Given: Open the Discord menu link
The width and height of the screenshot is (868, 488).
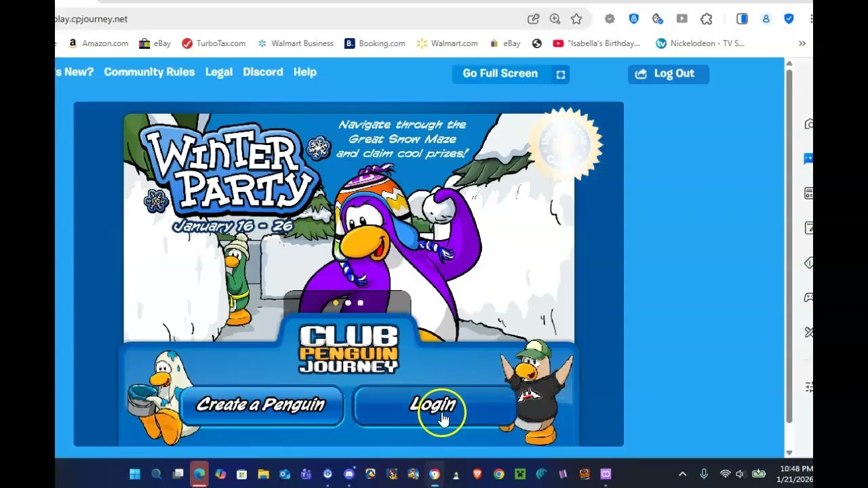Looking at the screenshot, I should click(263, 72).
